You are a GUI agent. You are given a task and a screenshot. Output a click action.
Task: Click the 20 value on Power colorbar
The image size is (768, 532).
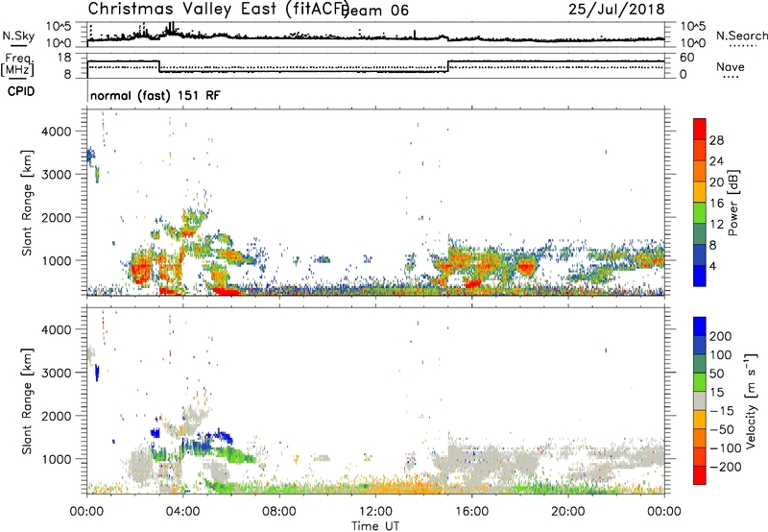point(716,182)
